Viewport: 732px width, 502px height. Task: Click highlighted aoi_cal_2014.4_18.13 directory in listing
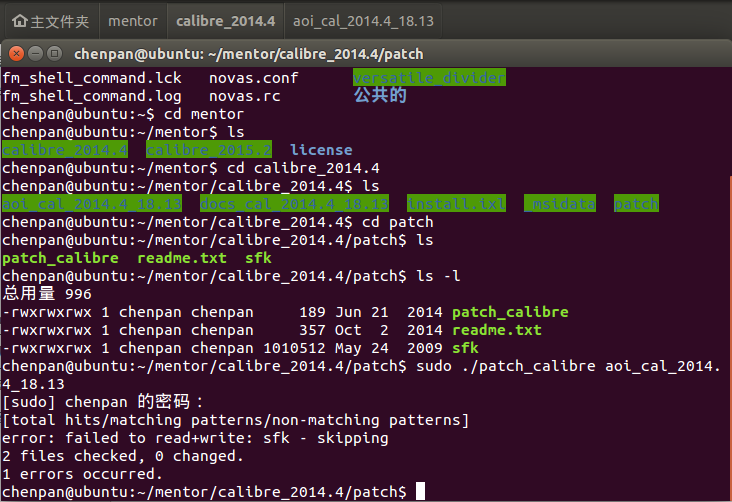pyautogui.click(x=92, y=204)
